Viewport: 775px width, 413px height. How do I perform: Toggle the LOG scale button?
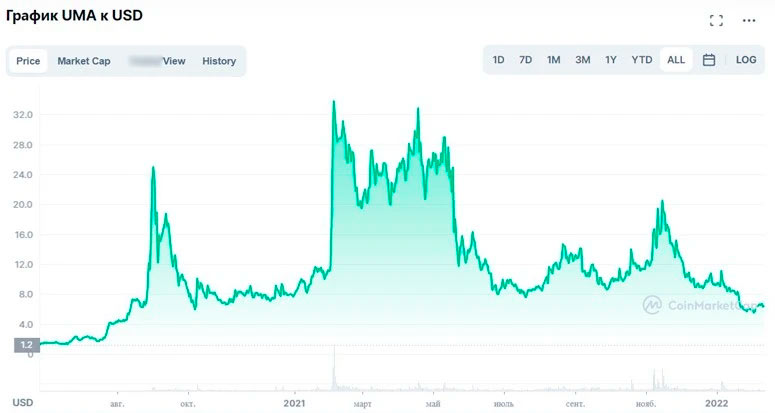[746, 60]
